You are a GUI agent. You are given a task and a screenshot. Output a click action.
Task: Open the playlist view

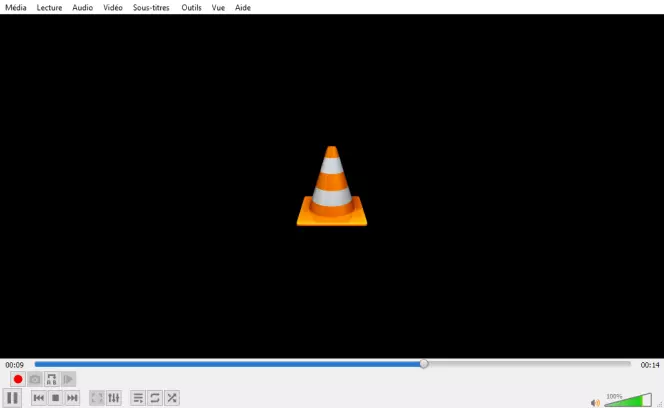[138, 398]
